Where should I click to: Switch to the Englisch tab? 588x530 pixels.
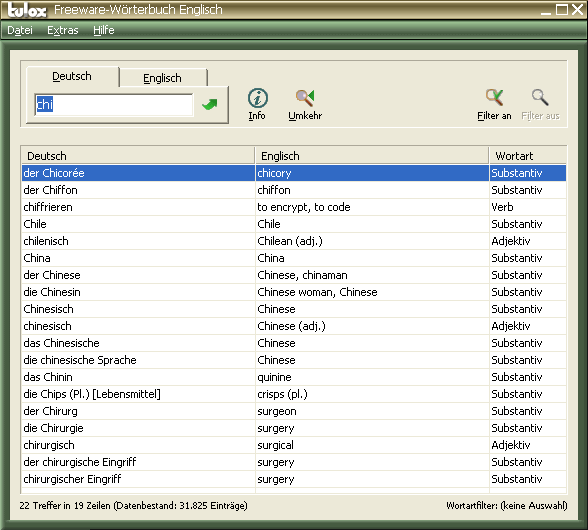162,78
